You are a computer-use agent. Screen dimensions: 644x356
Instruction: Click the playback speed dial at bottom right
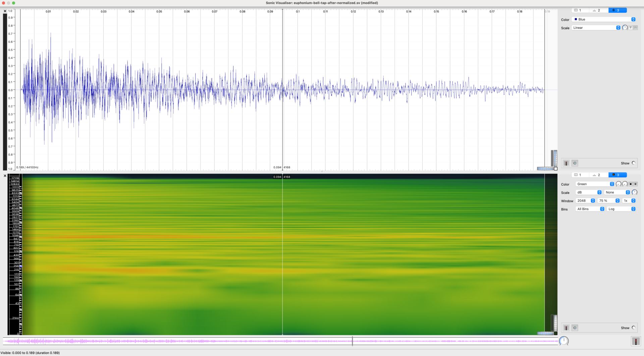564,341
